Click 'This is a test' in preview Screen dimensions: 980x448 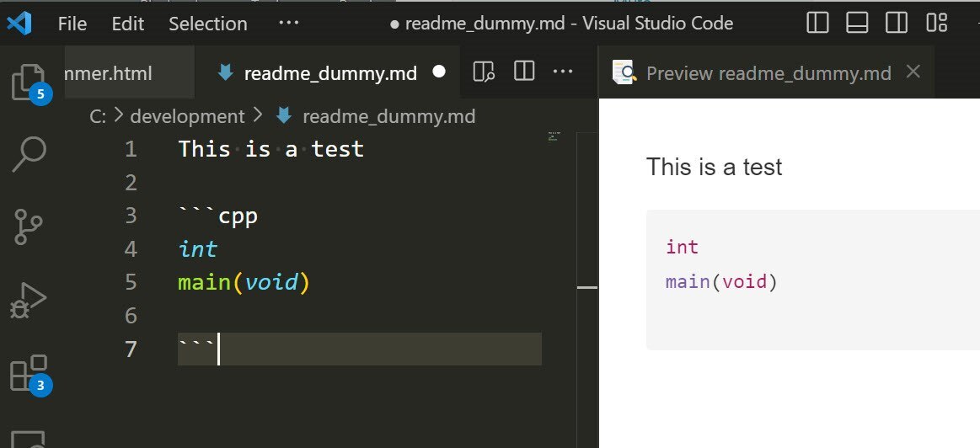click(x=714, y=167)
